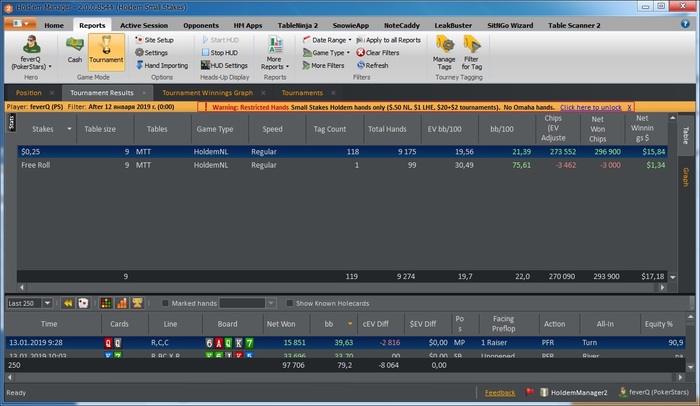This screenshot has height=406, width=700.
Task: Open the LeakBuster tab
Action: pos(453,25)
